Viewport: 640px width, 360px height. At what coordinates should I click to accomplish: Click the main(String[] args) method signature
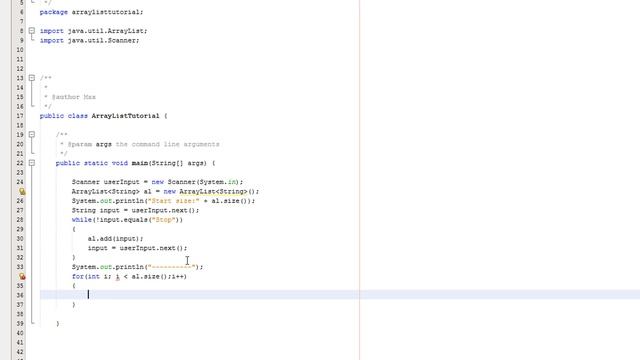pyautogui.click(x=136, y=163)
